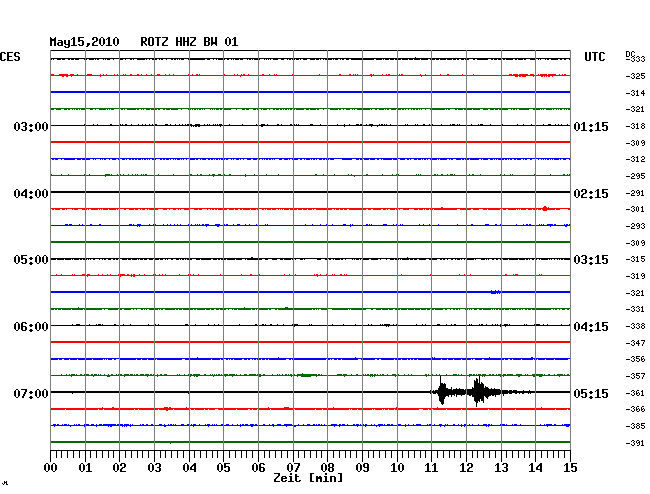Click the DC offset value "-325"
The image size is (650, 494).
(x=635, y=76)
